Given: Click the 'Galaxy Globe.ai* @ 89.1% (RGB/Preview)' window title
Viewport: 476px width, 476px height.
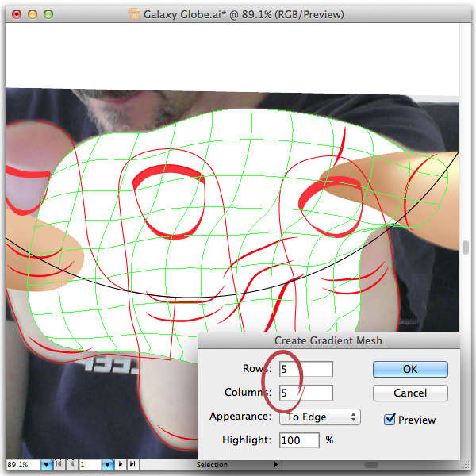Looking at the screenshot, I should coord(244,14).
